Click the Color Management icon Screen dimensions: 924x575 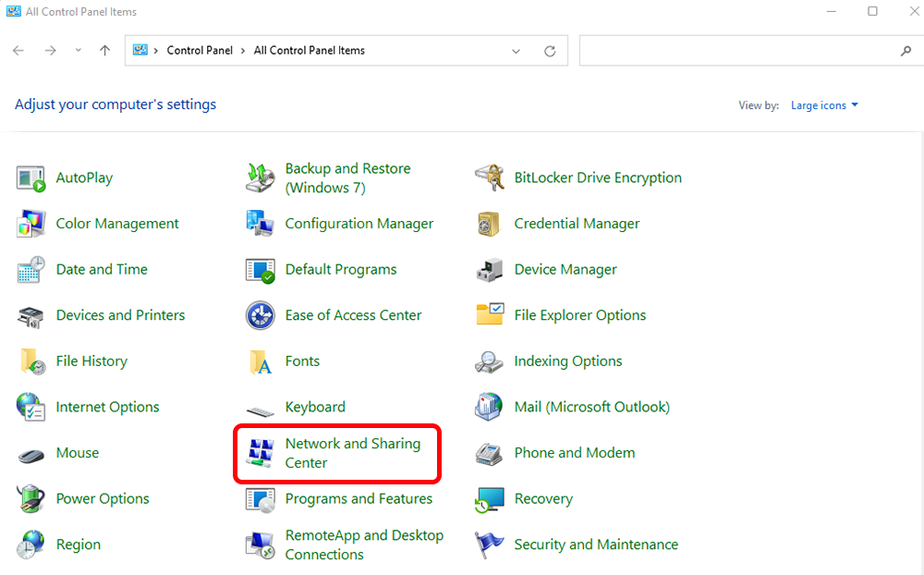coord(30,224)
